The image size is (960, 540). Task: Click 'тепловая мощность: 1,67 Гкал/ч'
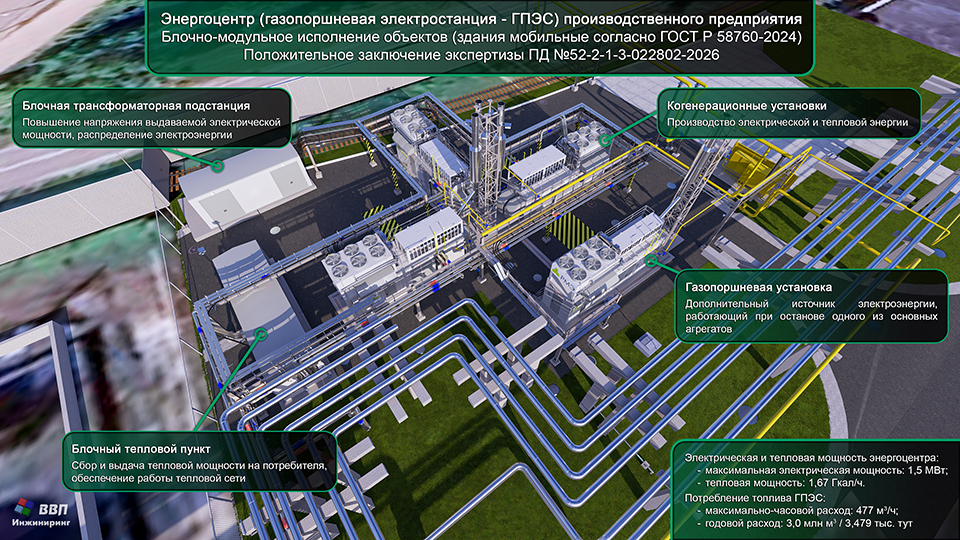(x=785, y=483)
